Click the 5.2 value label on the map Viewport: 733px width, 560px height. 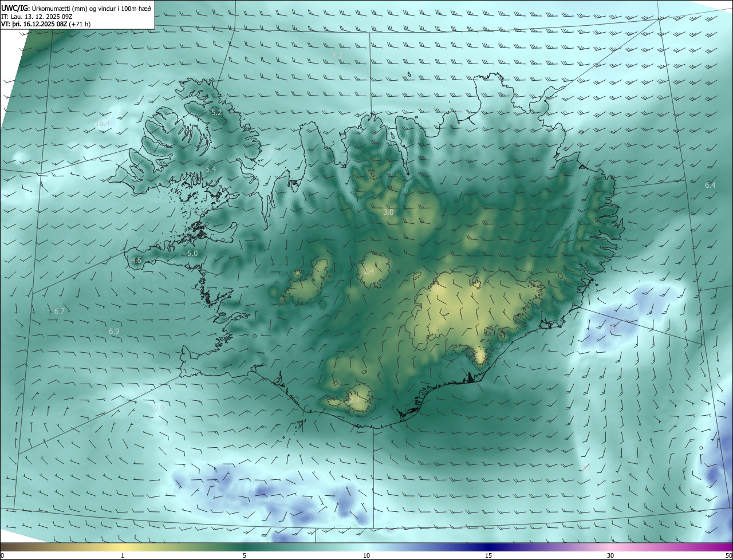(216, 113)
